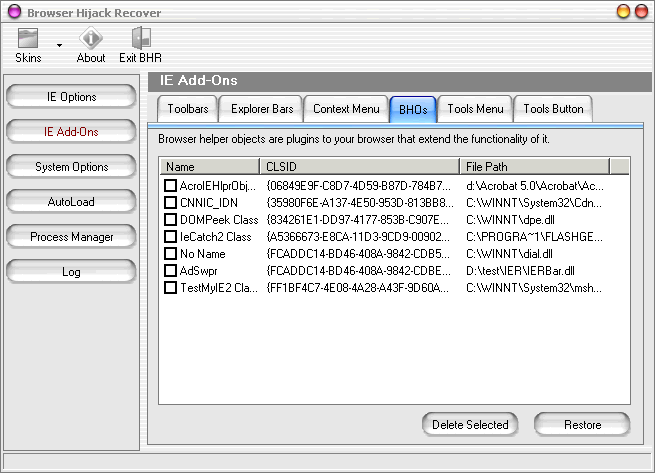655x473 pixels.
Task: Click the purple orb title bar icon
Action: [14, 11]
